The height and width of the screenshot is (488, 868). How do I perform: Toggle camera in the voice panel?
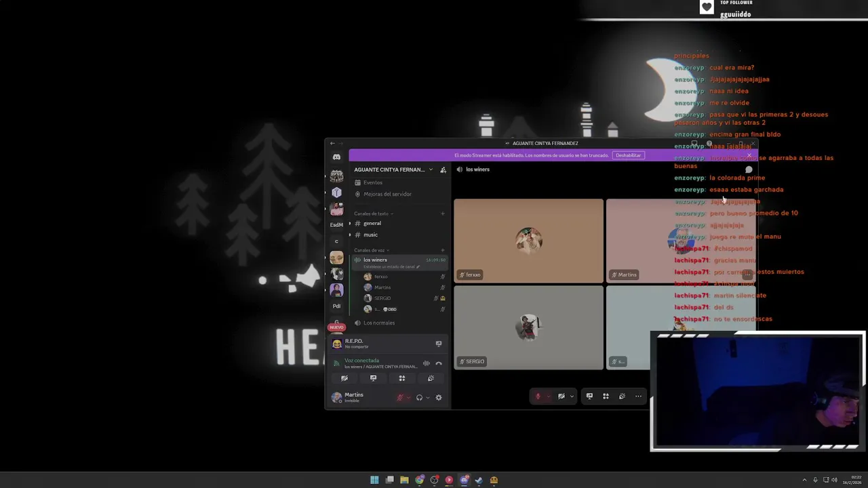[x=344, y=378]
